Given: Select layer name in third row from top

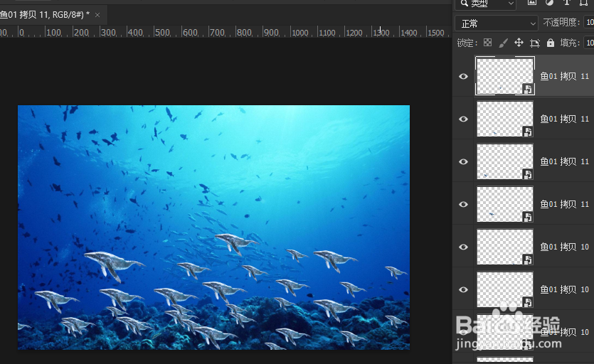Looking at the screenshot, I should [x=564, y=161].
